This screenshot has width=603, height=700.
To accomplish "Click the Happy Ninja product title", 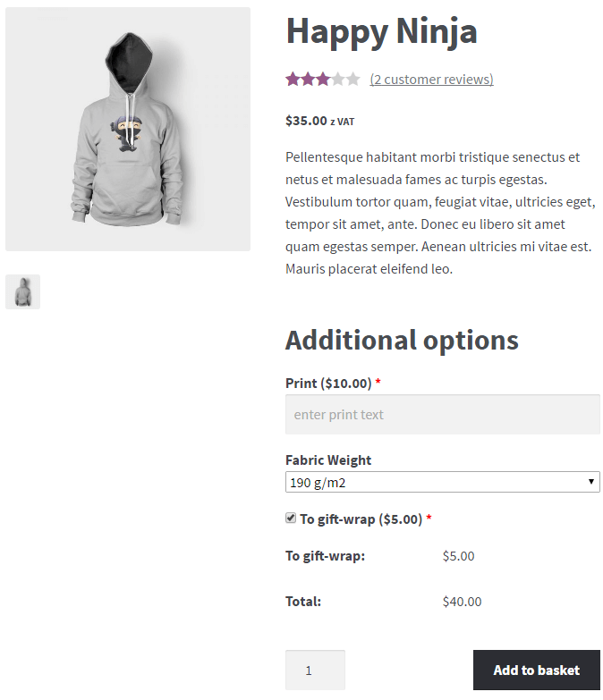I will (x=381, y=32).
